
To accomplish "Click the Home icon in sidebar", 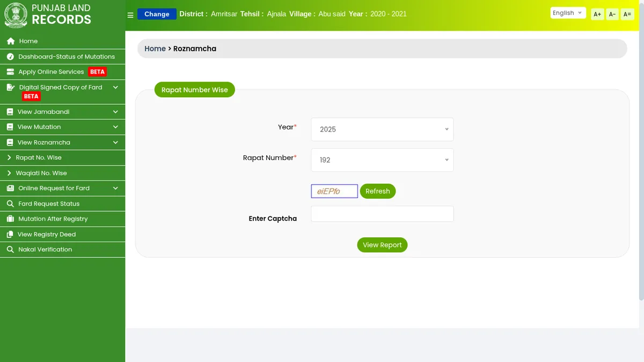I will click(x=10, y=41).
